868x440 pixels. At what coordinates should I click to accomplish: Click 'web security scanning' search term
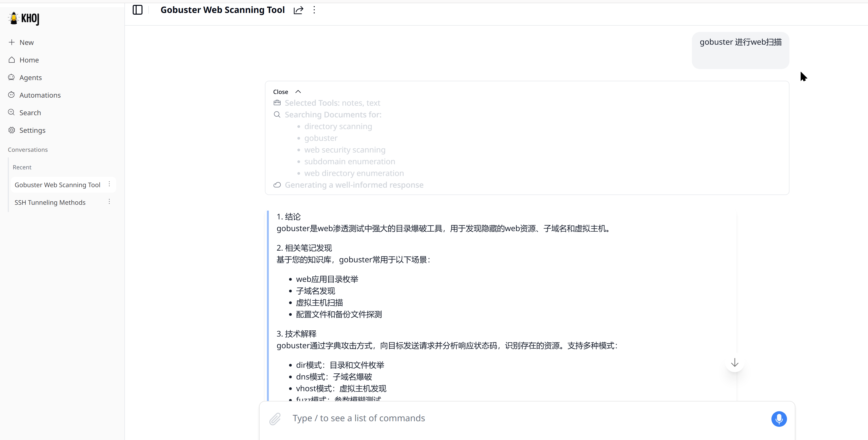pyautogui.click(x=345, y=150)
